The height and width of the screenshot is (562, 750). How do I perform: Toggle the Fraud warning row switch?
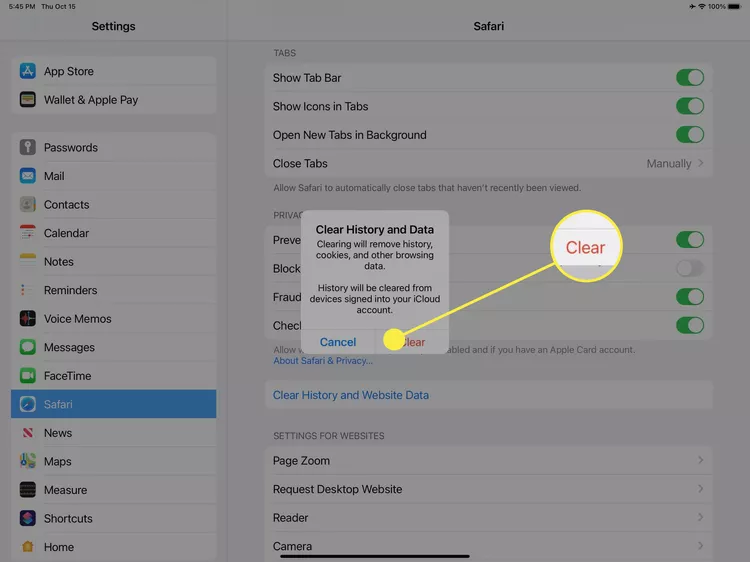click(x=690, y=297)
